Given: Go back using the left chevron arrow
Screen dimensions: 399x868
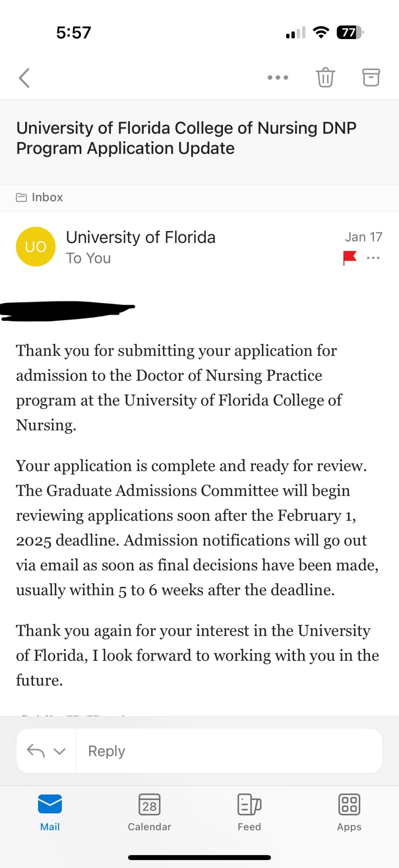Looking at the screenshot, I should [24, 77].
